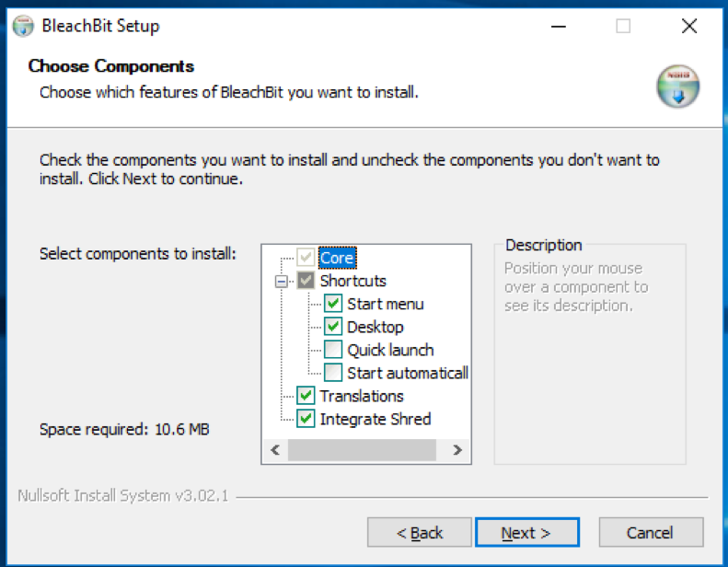Select the Integrate Shred item label
Image resolution: width=728 pixels, height=567 pixels.
pos(375,419)
